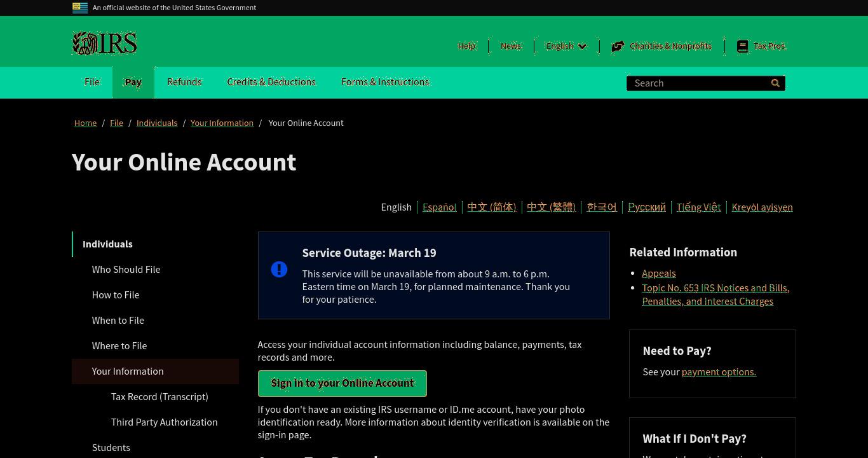
Task: Click "An official website of the United States Government" text
Action: point(175,8)
